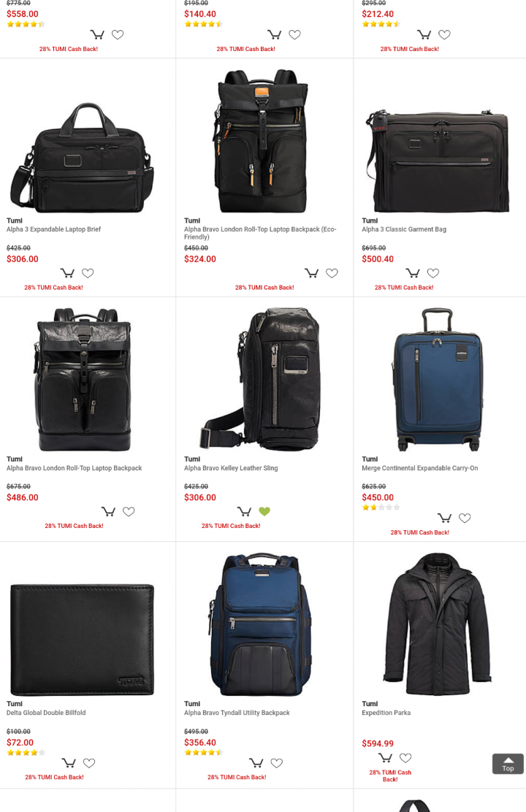
Task: Unfavorite the Alpha Bravo Kelley Leather Sling
Action: (264, 512)
